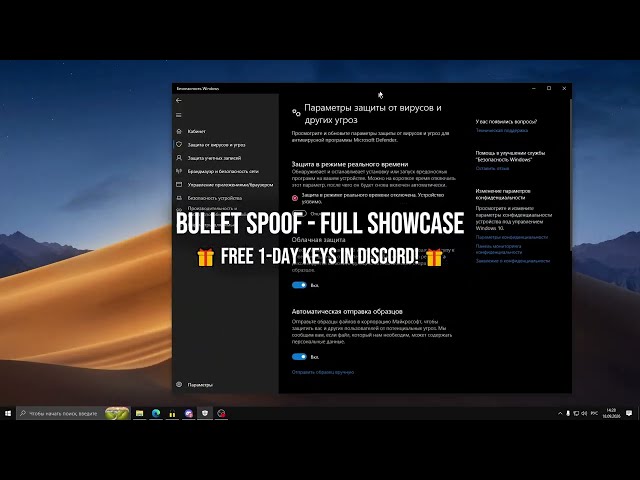Click the Изменение параметров конфиденциальности heading

(x=503, y=194)
